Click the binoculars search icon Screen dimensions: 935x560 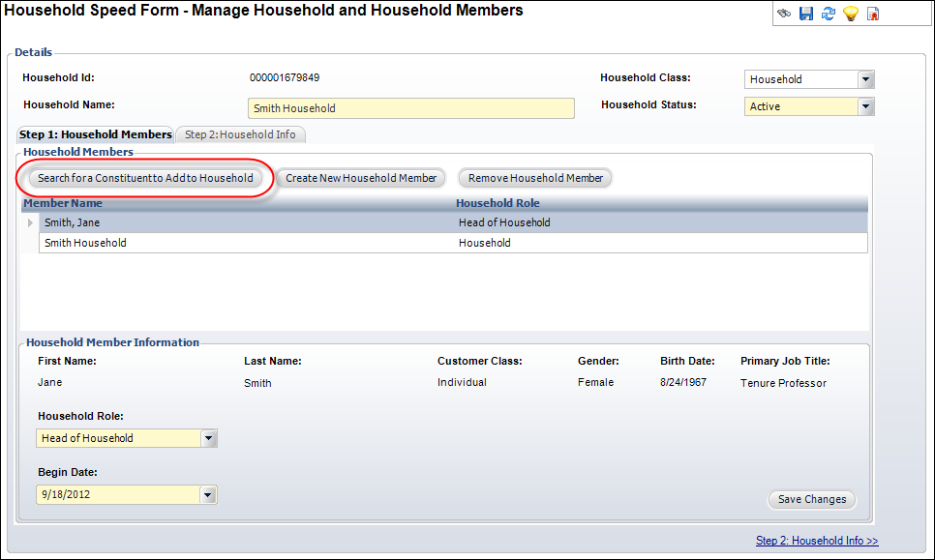[x=784, y=14]
